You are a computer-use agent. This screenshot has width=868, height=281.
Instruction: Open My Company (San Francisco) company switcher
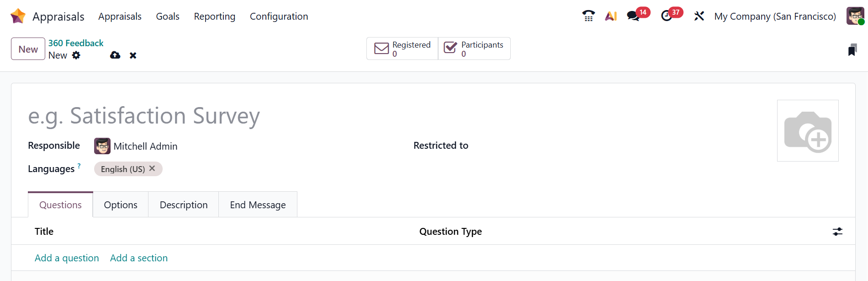tap(775, 16)
